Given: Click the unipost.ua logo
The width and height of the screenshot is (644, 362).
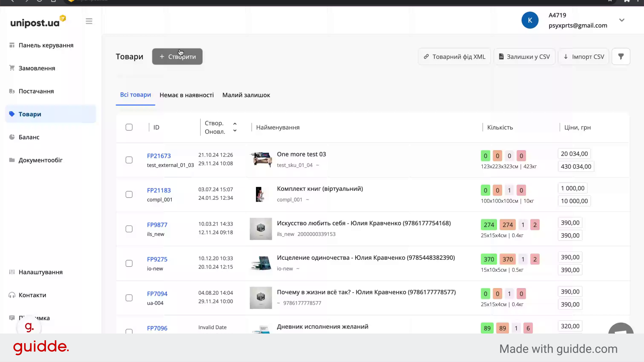Looking at the screenshot, I should 38,21.
